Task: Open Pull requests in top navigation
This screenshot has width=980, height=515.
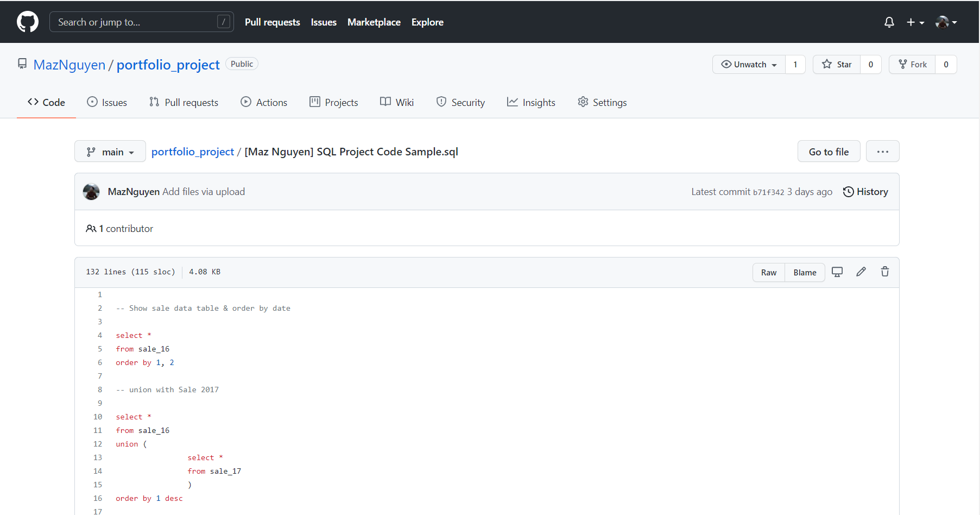Action: point(273,22)
